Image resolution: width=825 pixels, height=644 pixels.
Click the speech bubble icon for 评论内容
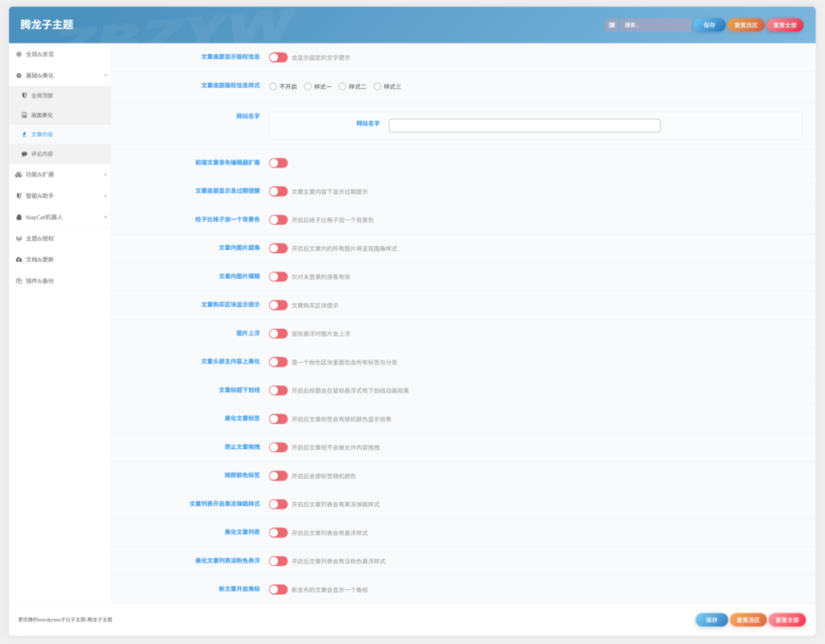click(x=24, y=153)
